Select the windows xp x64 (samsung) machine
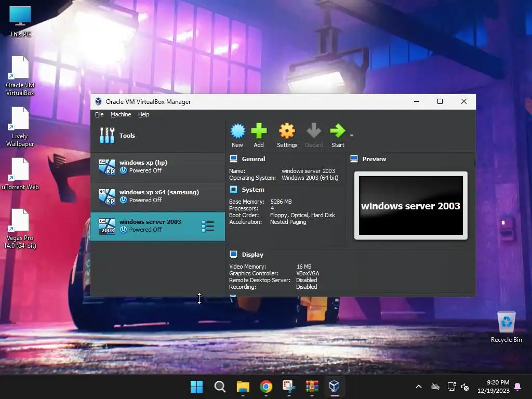The height and width of the screenshot is (399, 532). [157, 196]
